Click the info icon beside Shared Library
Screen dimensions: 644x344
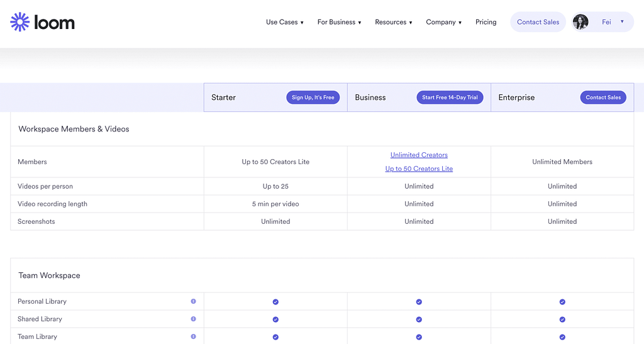[193, 319]
